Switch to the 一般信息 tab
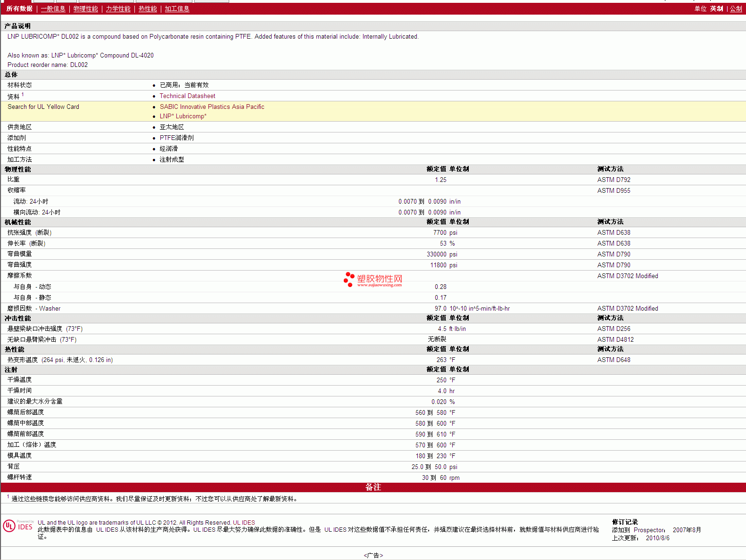 click(x=53, y=8)
